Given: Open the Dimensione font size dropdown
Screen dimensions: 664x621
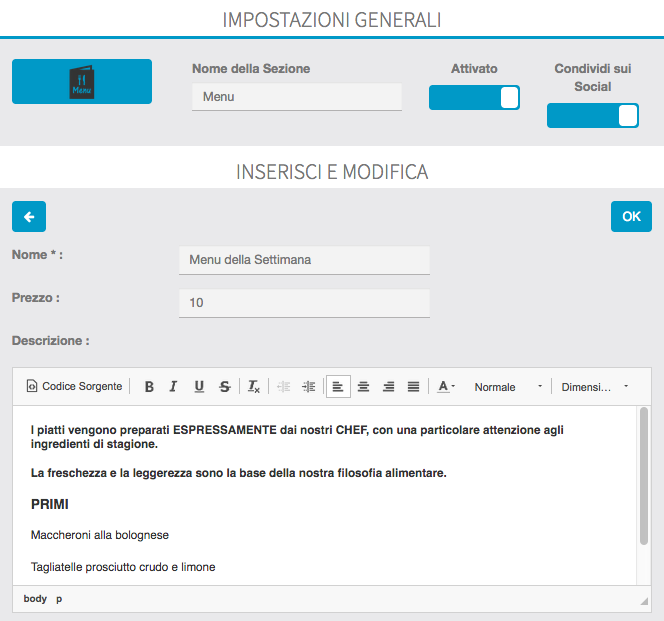Looking at the screenshot, I should click(x=595, y=386).
